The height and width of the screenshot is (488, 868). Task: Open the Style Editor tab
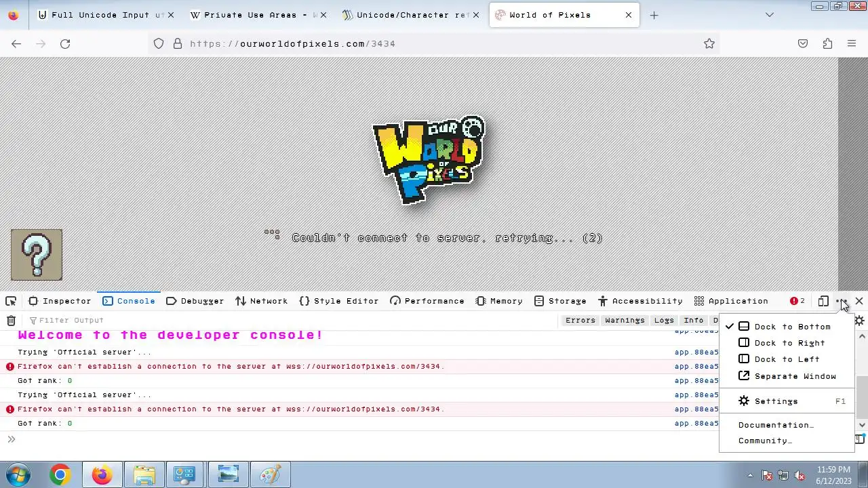338,301
